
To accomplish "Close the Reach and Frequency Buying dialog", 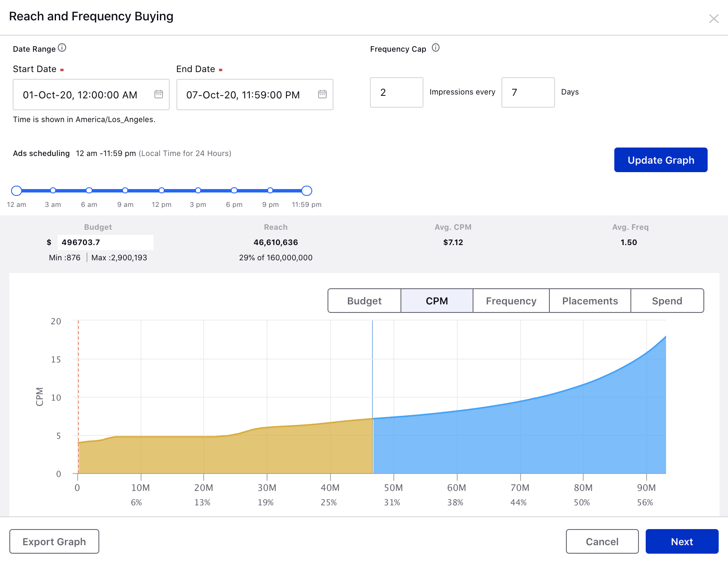I will (x=714, y=19).
